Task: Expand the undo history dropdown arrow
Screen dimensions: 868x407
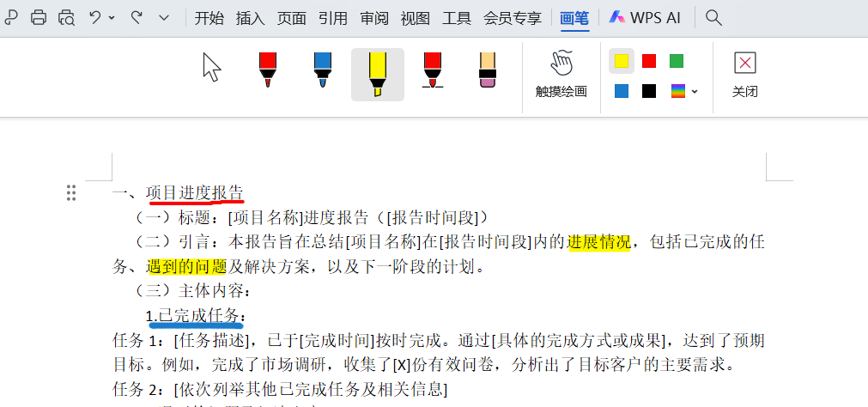Action: pyautogui.click(x=112, y=18)
